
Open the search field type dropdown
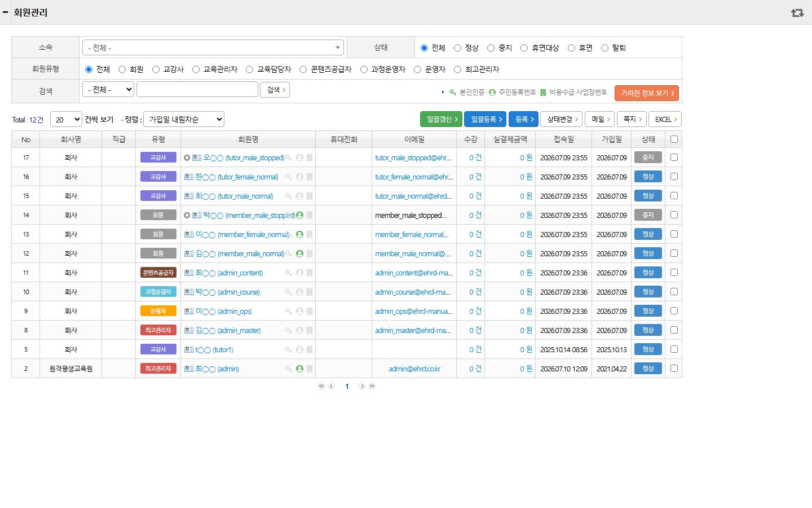(x=108, y=89)
